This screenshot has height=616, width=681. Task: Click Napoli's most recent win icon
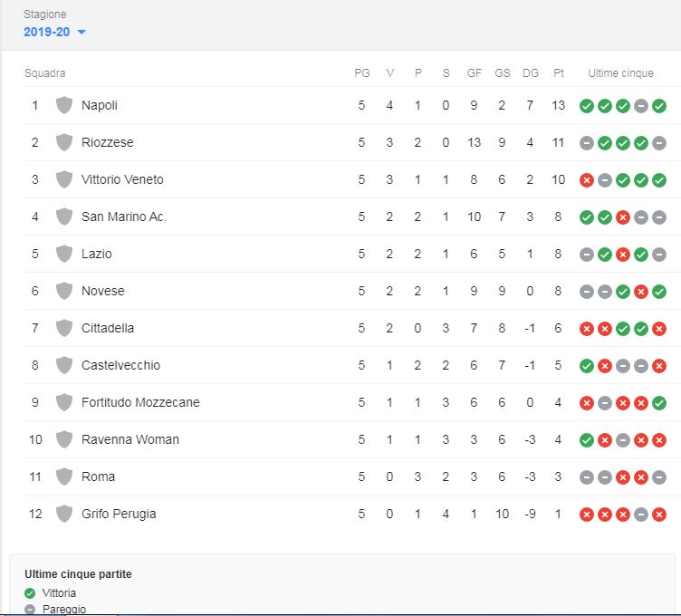(x=658, y=106)
